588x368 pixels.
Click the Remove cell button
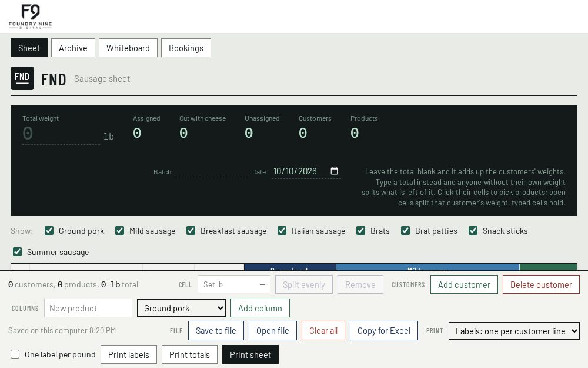[x=360, y=284]
